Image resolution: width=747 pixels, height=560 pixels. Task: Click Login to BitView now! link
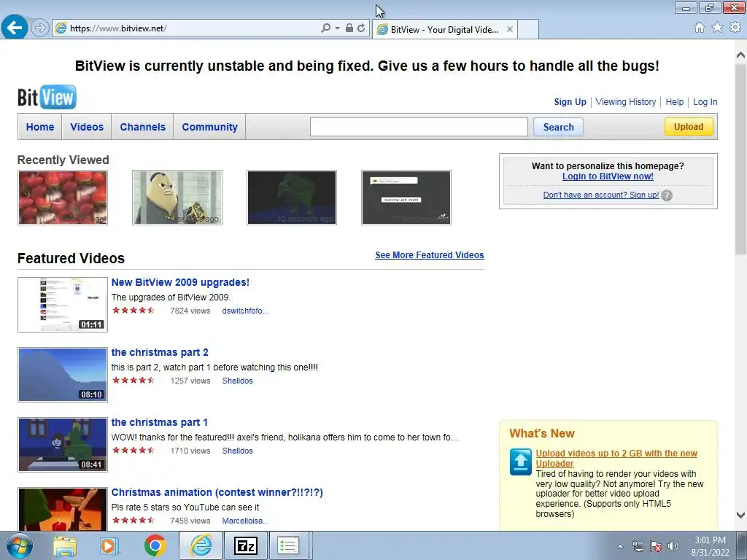tap(608, 176)
